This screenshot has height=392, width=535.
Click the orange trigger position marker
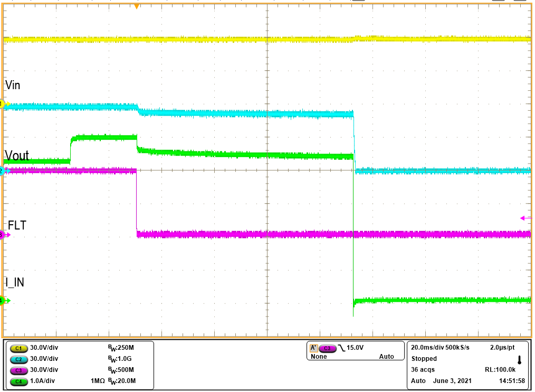[137, 6]
